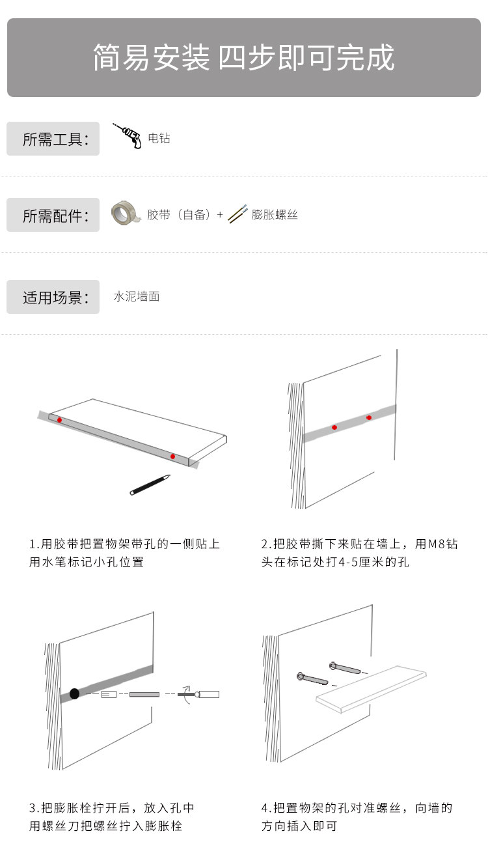Click the upper bolt in step 4
The image size is (488, 868).
(x=346, y=667)
